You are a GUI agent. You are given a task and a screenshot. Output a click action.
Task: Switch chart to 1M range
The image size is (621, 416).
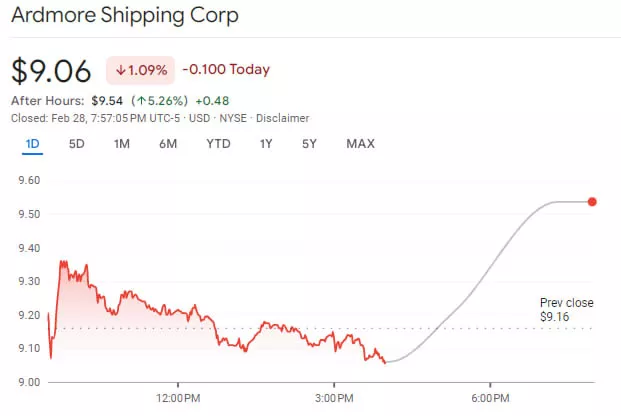tap(121, 144)
